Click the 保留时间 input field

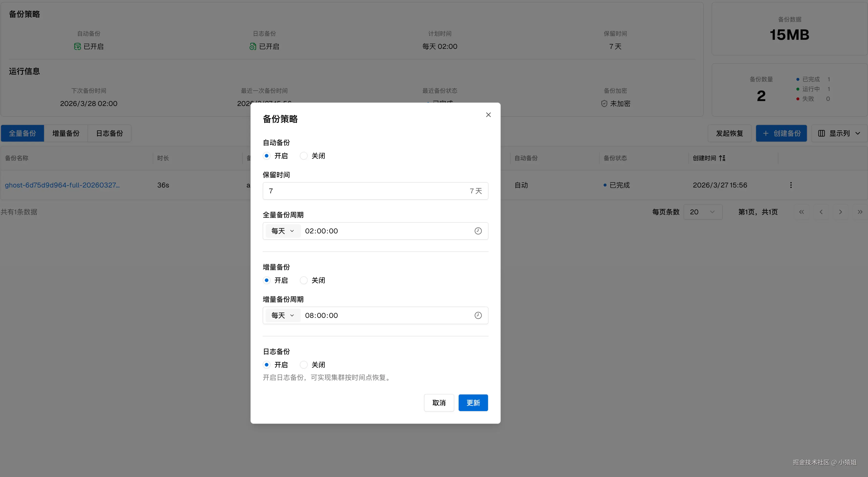[364, 191]
